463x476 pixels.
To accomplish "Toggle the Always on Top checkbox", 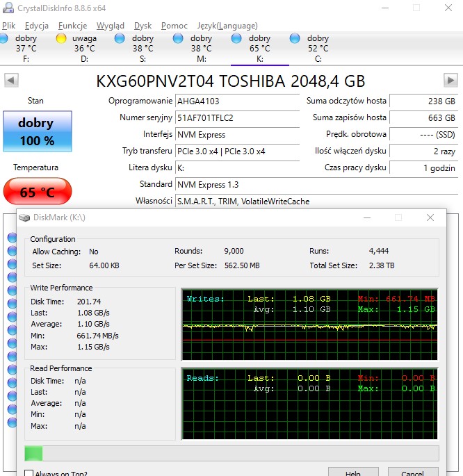I will click(x=29, y=474).
